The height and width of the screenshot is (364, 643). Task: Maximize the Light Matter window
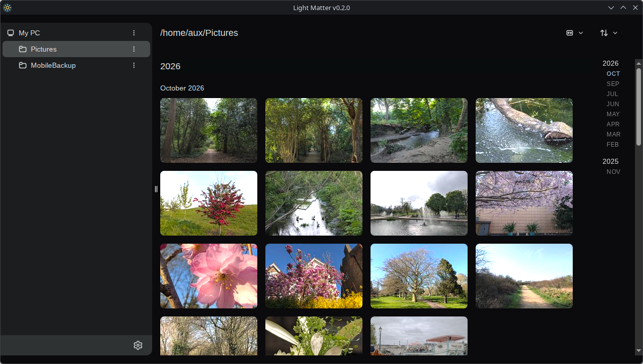pyautogui.click(x=623, y=8)
